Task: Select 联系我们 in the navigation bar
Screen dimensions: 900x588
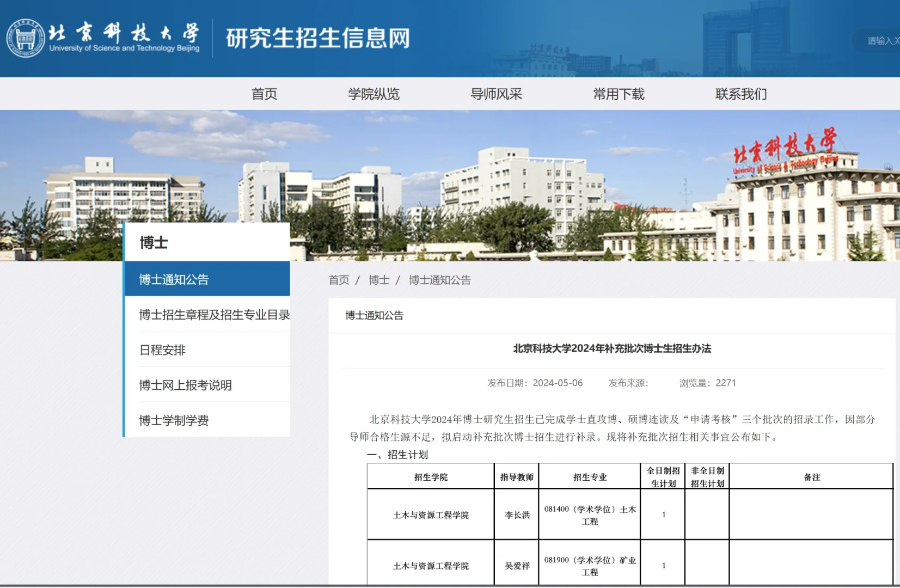Action: tap(741, 94)
